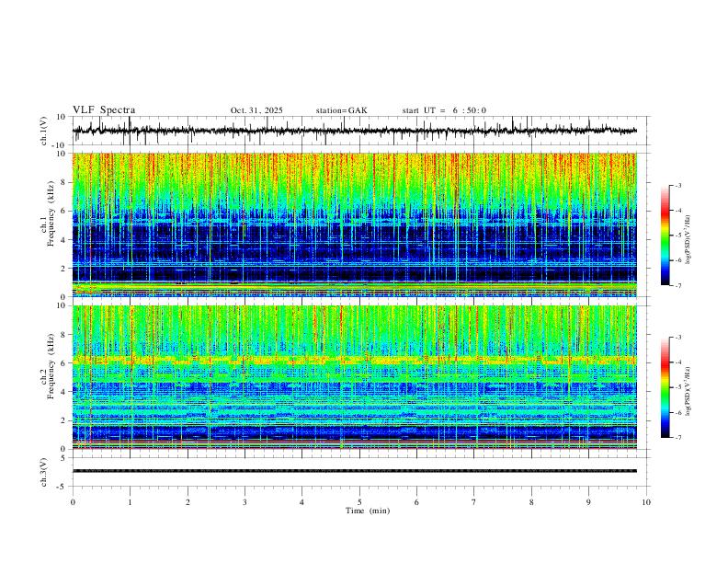Click the date 'Oct. 31, 2025'
Image resolution: width=728 pixels, height=563 pixels.
pyautogui.click(x=256, y=110)
